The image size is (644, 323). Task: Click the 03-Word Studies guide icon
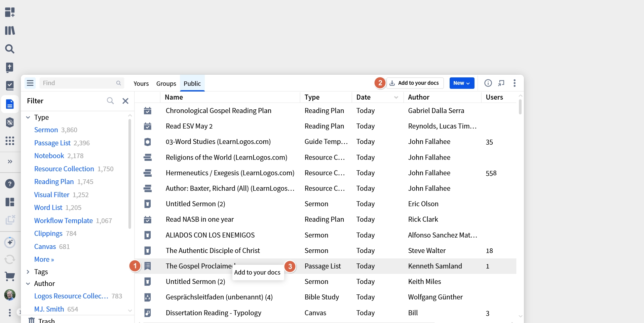(148, 142)
